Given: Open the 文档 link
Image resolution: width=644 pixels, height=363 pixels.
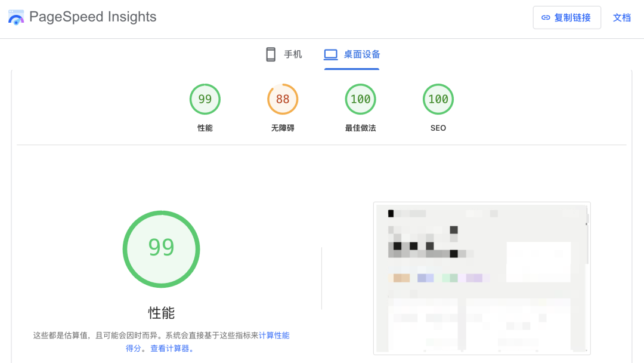Looking at the screenshot, I should pyautogui.click(x=621, y=18).
